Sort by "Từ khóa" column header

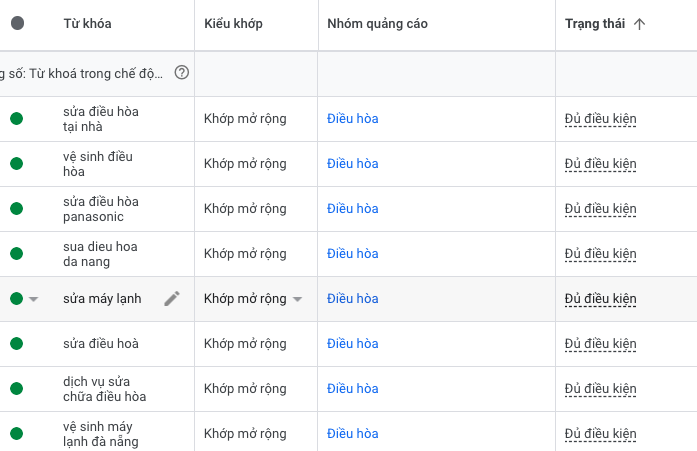[x=86, y=24]
